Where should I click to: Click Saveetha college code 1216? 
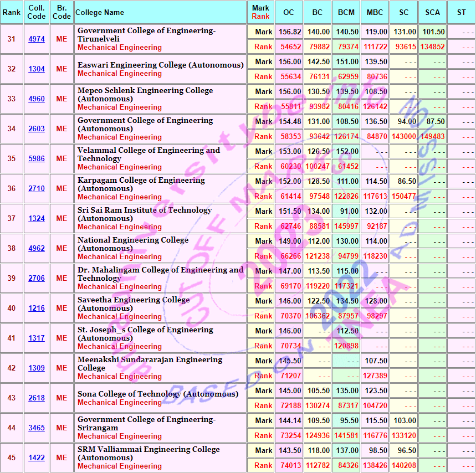37,309
